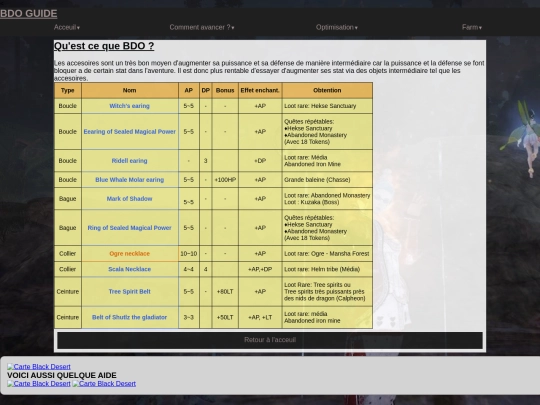Open Belt of Shutlz the gladiator link
The image size is (540, 405).
(129, 317)
